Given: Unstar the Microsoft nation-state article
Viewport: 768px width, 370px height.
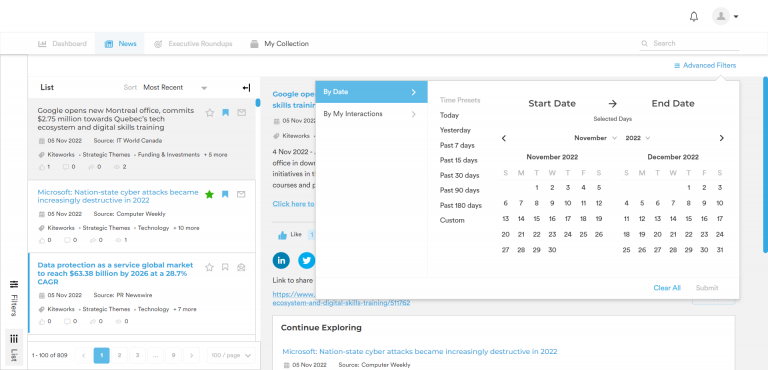Looking at the screenshot, I should 210,194.
